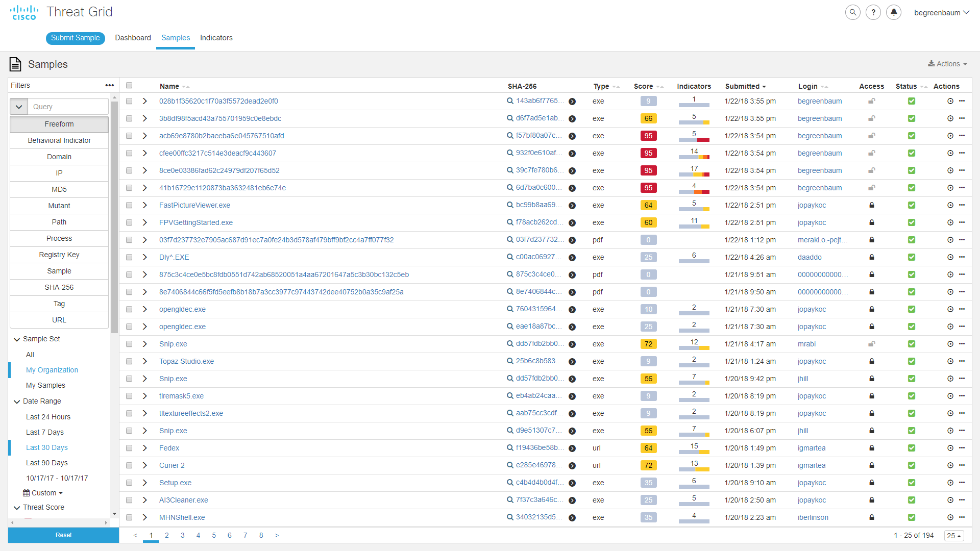Click the search magnifier icon in the header
Image resolution: width=980 pixels, height=551 pixels.
pos(852,12)
